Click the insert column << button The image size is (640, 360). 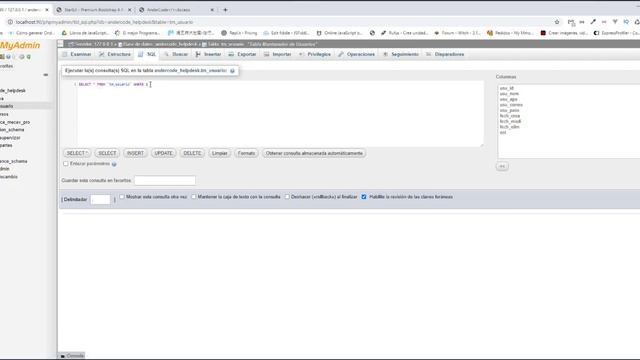[x=502, y=166]
